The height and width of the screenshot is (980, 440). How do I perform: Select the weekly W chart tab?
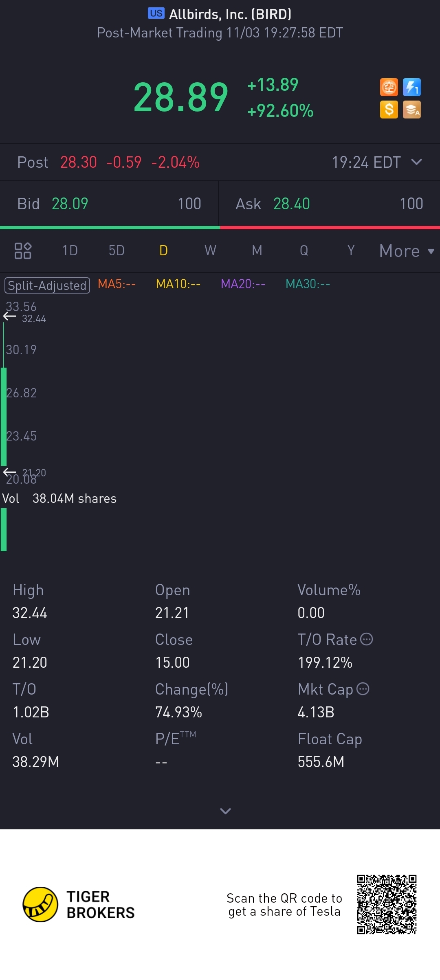[x=210, y=250]
